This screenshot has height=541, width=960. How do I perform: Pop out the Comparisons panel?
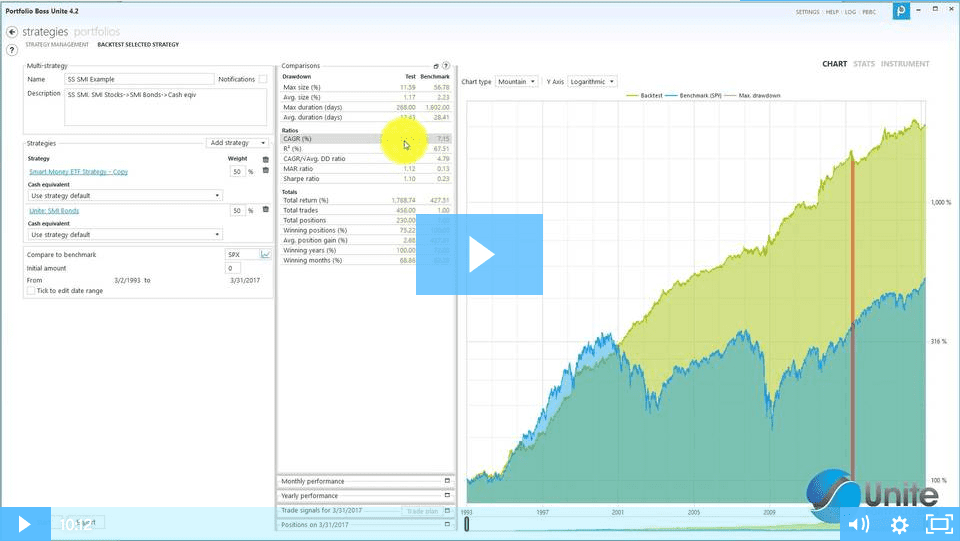pos(436,66)
